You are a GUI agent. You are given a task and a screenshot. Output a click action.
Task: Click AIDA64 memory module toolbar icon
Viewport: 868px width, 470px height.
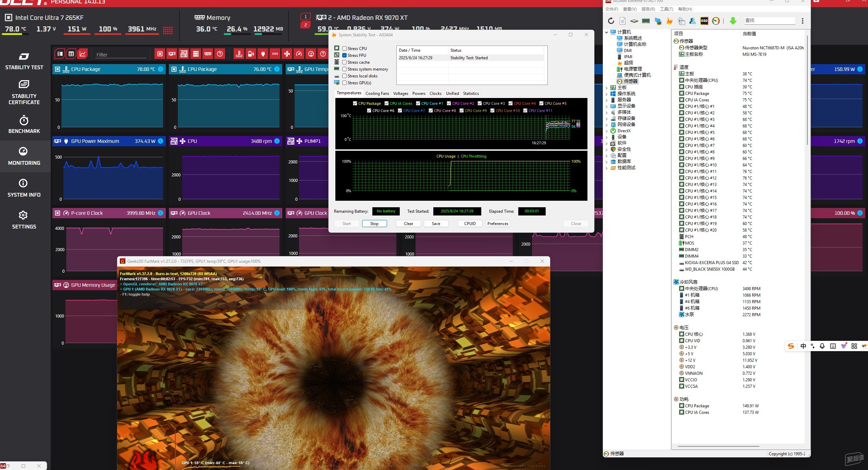[x=646, y=21]
